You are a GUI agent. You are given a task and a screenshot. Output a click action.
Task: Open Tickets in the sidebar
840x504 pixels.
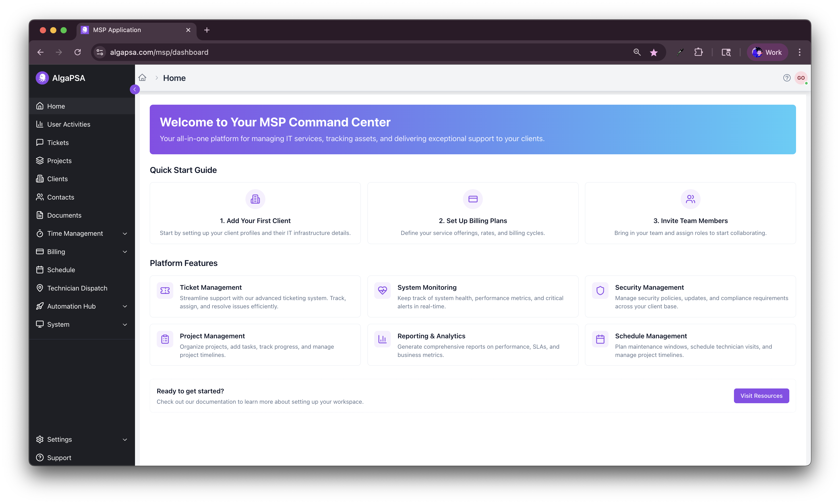pos(58,143)
